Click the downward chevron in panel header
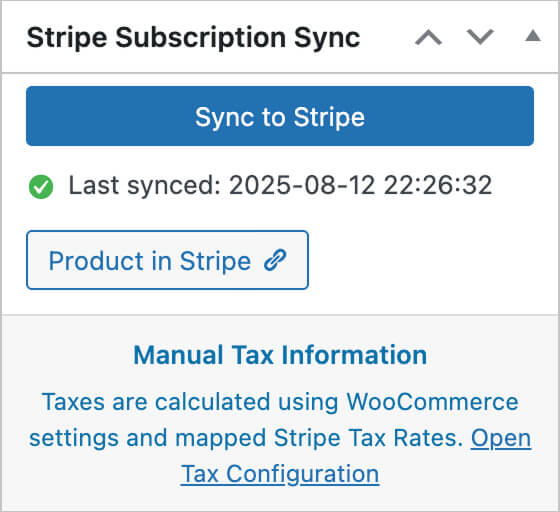The height and width of the screenshot is (512, 560). [480, 37]
